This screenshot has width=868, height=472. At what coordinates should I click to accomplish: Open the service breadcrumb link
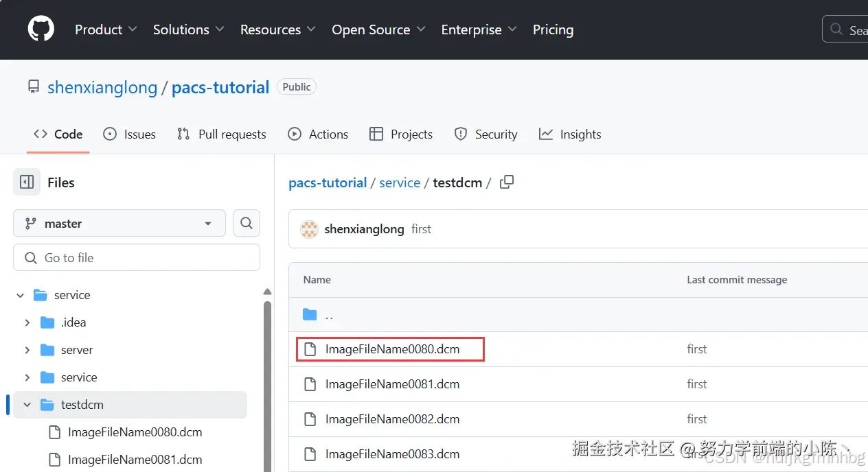pyautogui.click(x=400, y=182)
